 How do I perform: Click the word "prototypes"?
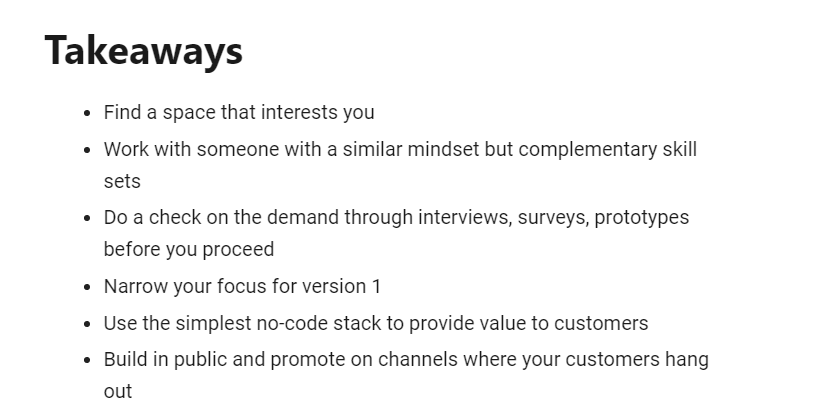click(x=642, y=217)
